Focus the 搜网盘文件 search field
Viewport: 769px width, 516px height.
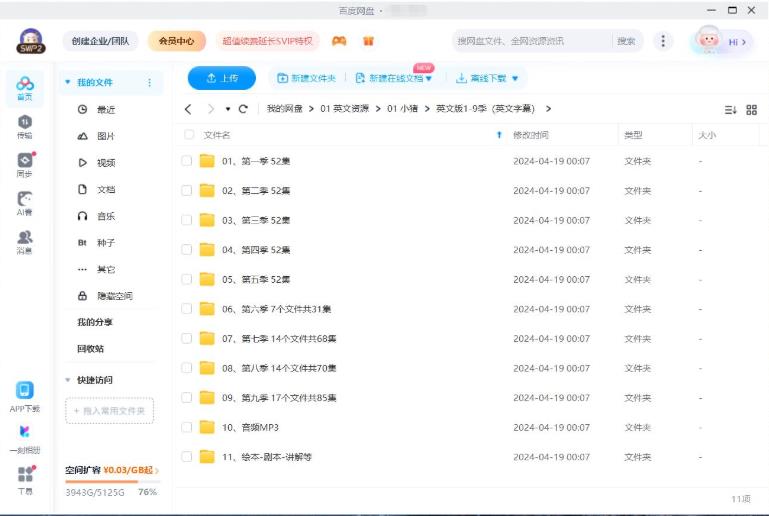coord(532,41)
